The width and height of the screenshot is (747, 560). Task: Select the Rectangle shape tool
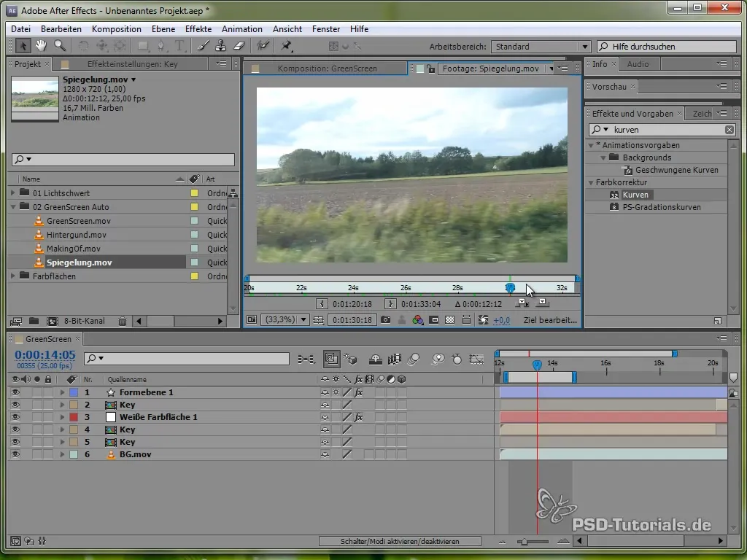[142, 46]
